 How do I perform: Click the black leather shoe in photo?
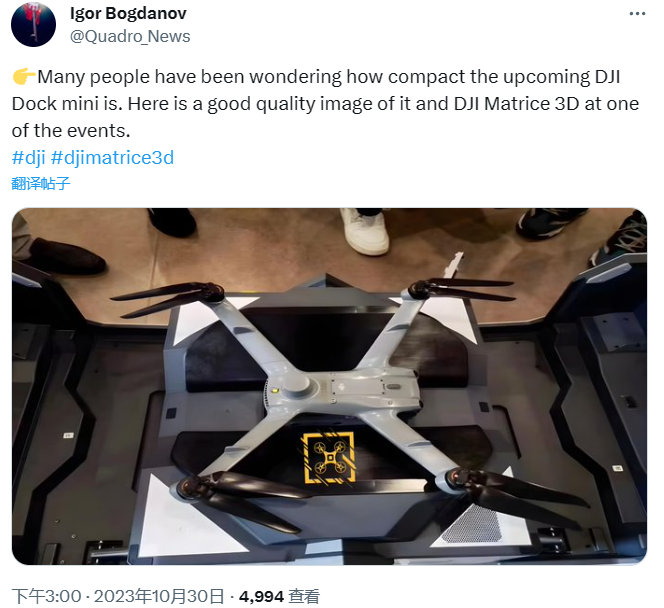click(x=67, y=256)
